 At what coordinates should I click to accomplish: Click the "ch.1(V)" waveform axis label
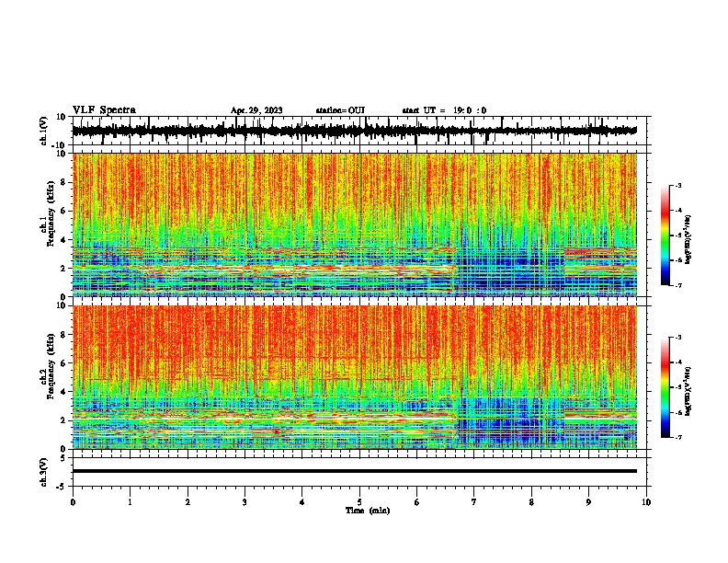(44, 131)
